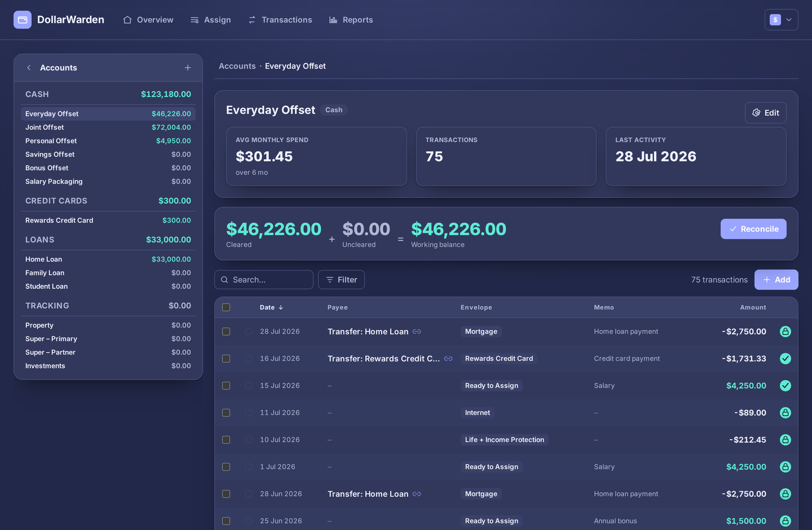Select Personal Offset account in sidebar
The image size is (812, 530).
pos(108,141)
